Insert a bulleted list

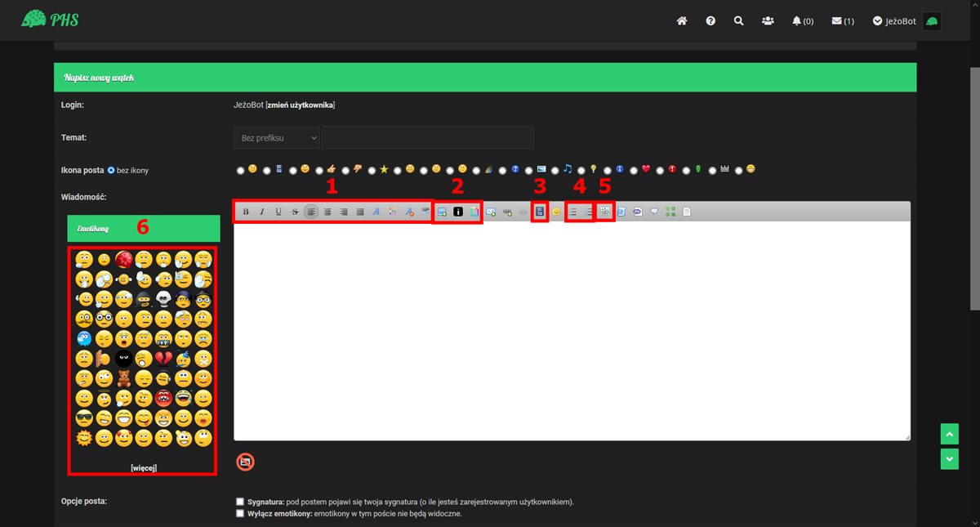click(x=572, y=212)
